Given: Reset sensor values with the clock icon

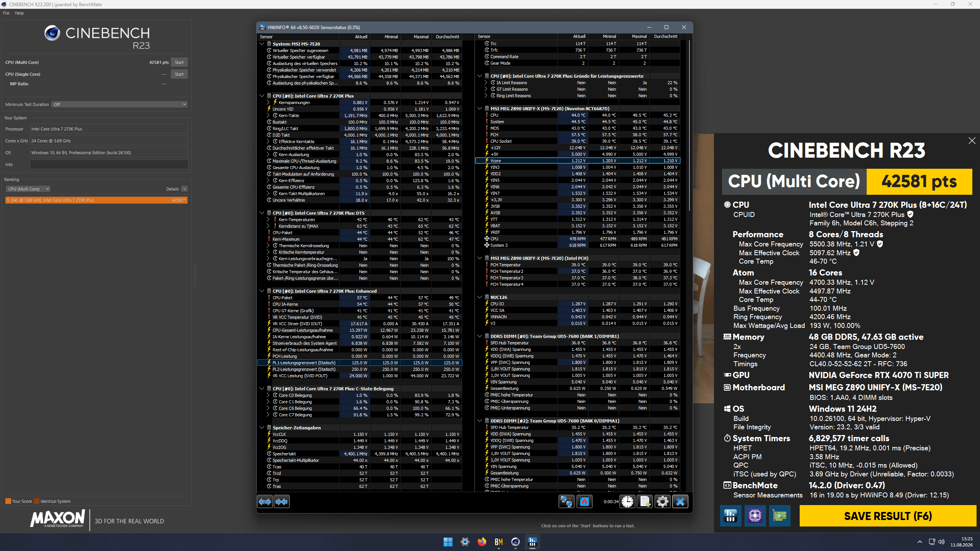Looking at the screenshot, I should (627, 501).
